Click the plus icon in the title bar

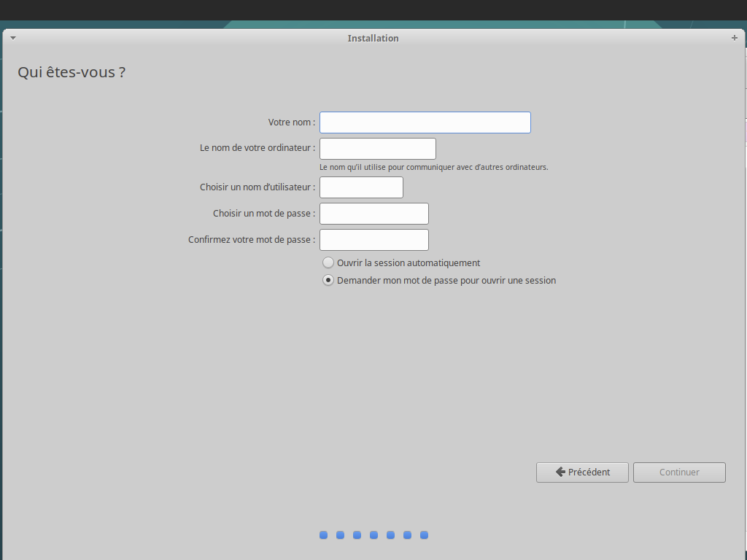pyautogui.click(x=734, y=38)
